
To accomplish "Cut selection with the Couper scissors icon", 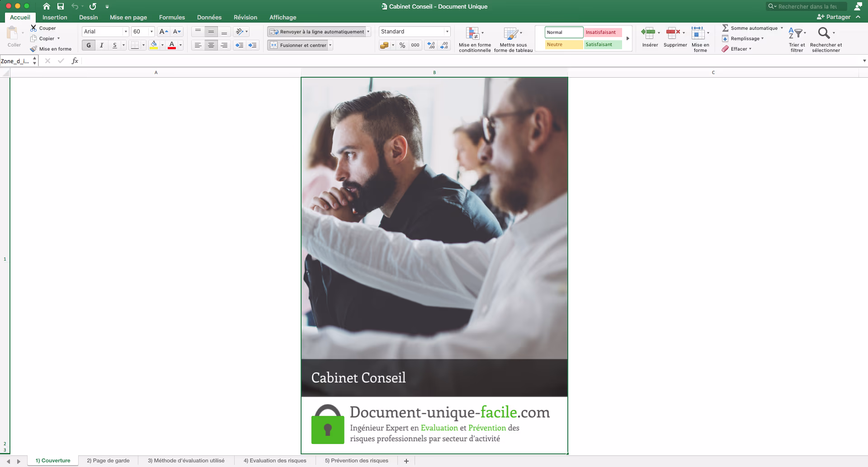I will coord(33,28).
